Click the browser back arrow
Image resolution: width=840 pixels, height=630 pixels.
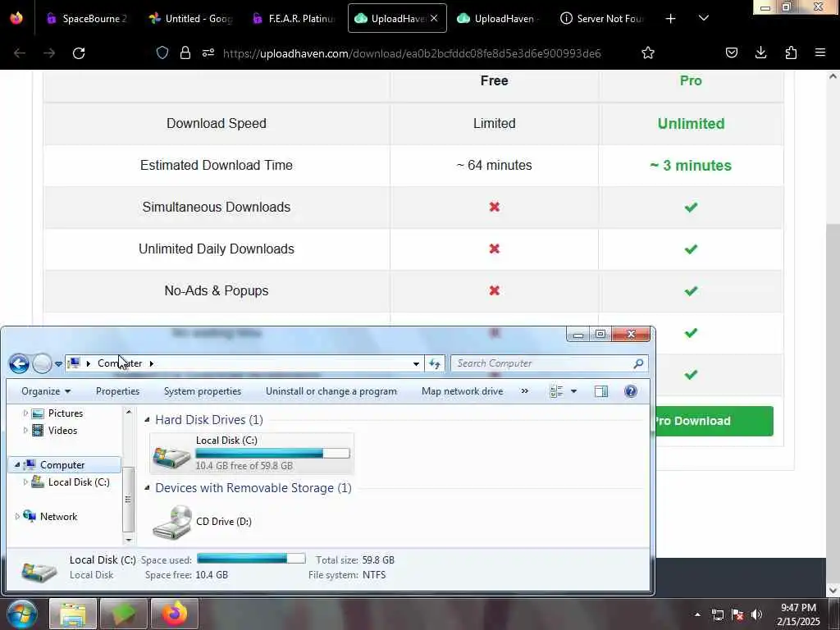pyautogui.click(x=20, y=53)
